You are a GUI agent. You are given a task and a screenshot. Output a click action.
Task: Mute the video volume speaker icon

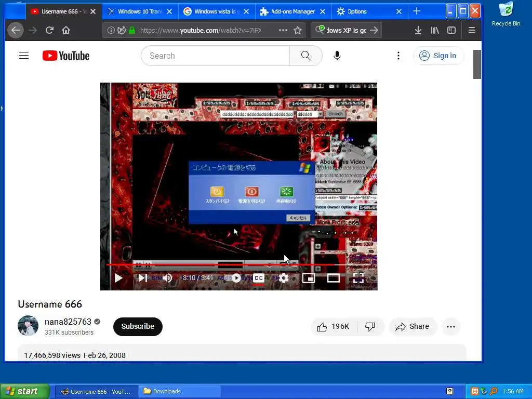[x=167, y=278]
